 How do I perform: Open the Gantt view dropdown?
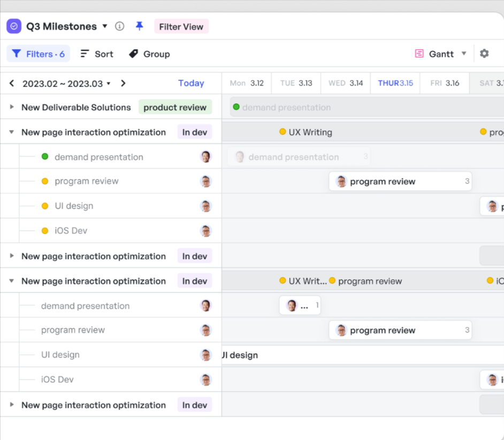(x=464, y=54)
